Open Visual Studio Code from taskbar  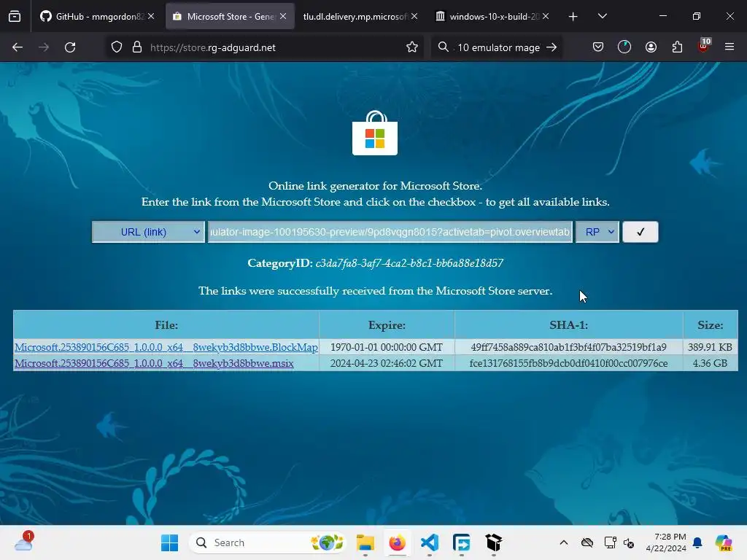[x=429, y=542]
